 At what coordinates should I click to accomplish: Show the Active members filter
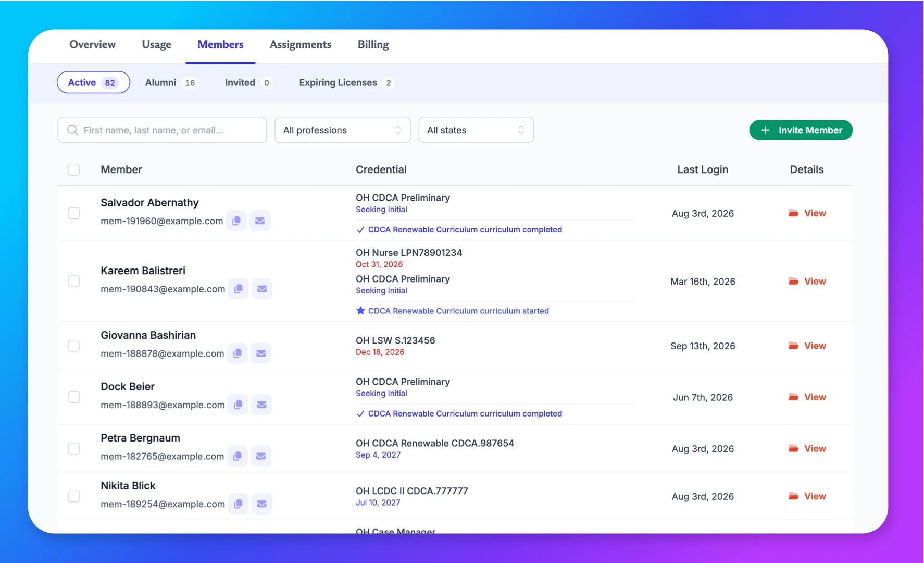coord(93,82)
